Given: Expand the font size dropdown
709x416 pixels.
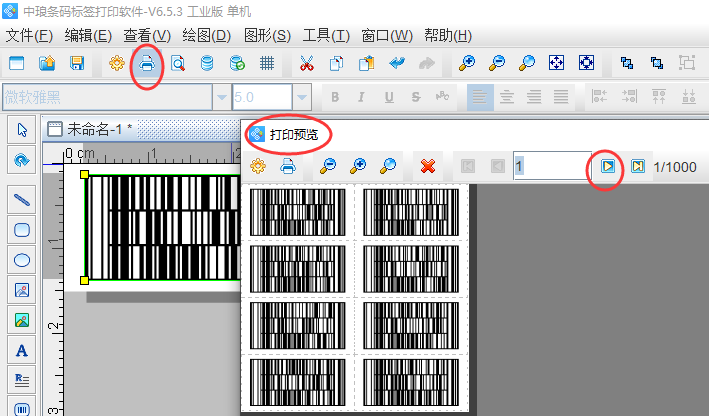Looking at the screenshot, I should (x=301, y=97).
